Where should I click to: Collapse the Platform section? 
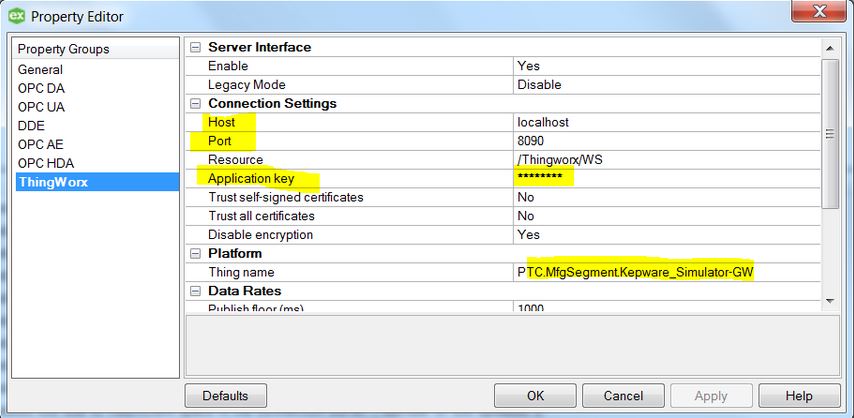pyautogui.click(x=194, y=253)
